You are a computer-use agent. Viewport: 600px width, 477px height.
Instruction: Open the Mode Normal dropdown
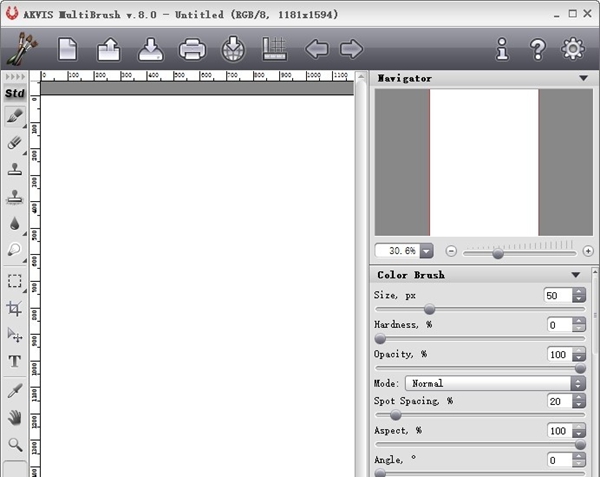coord(495,383)
